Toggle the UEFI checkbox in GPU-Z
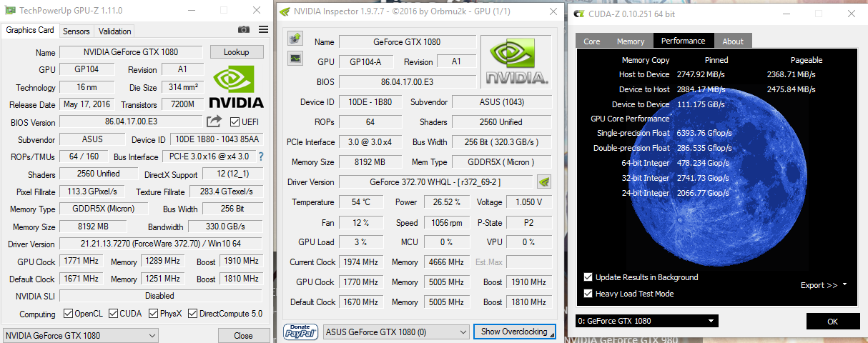The image size is (868, 343). tap(235, 122)
